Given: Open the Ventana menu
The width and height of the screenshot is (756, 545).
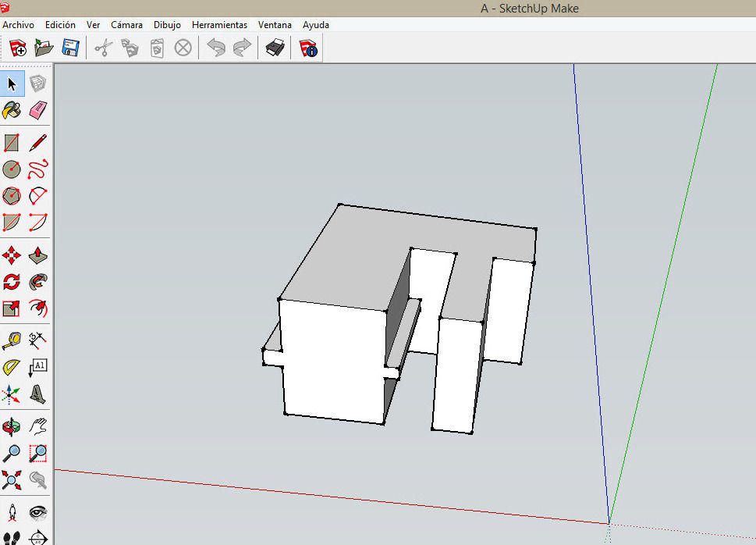Looking at the screenshot, I should [275, 25].
